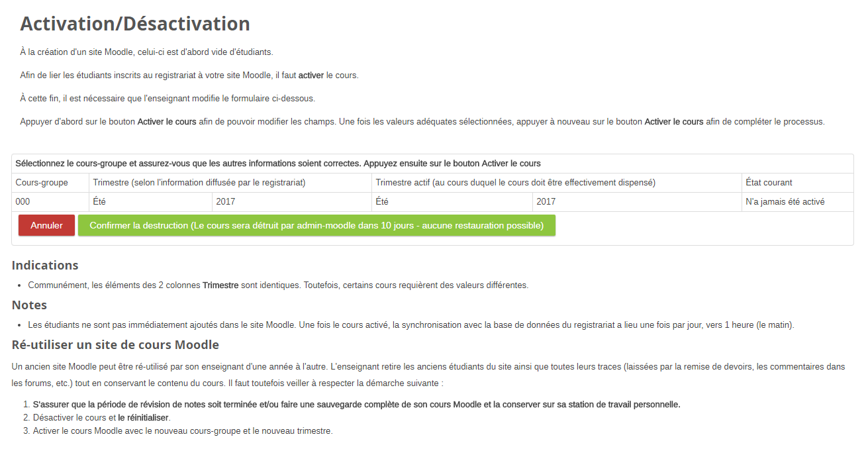Click the Sélectionnez le cours-groupe instruction row

click(278, 164)
